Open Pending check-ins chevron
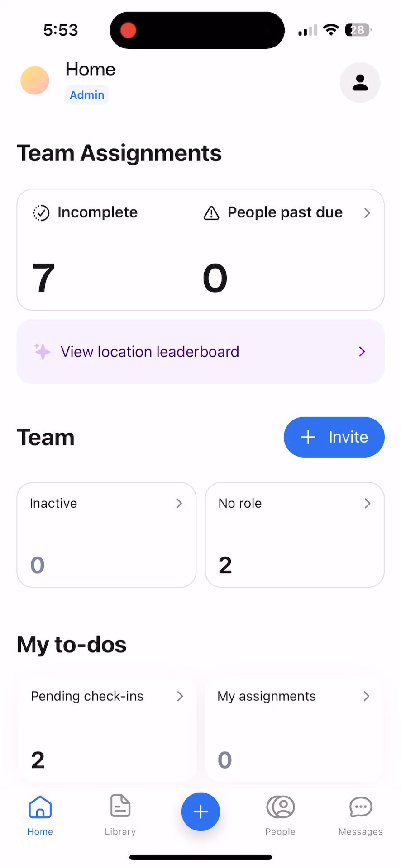 tap(180, 696)
